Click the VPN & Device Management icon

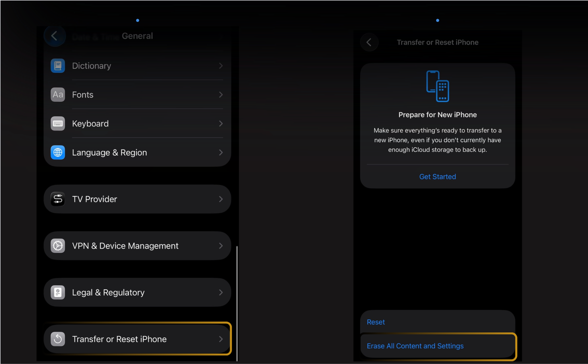pos(57,246)
